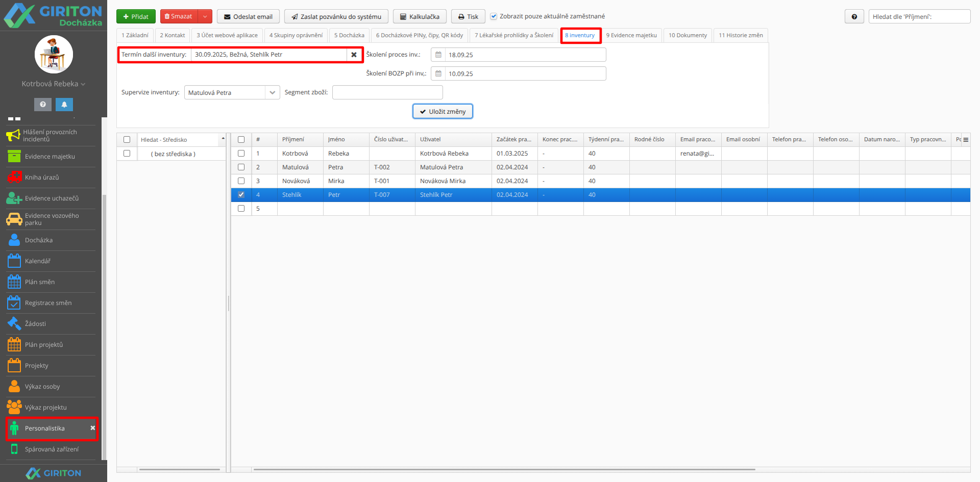Switch to the 10 Dokumenty tab
Image resolution: width=980 pixels, height=482 pixels.
click(688, 35)
